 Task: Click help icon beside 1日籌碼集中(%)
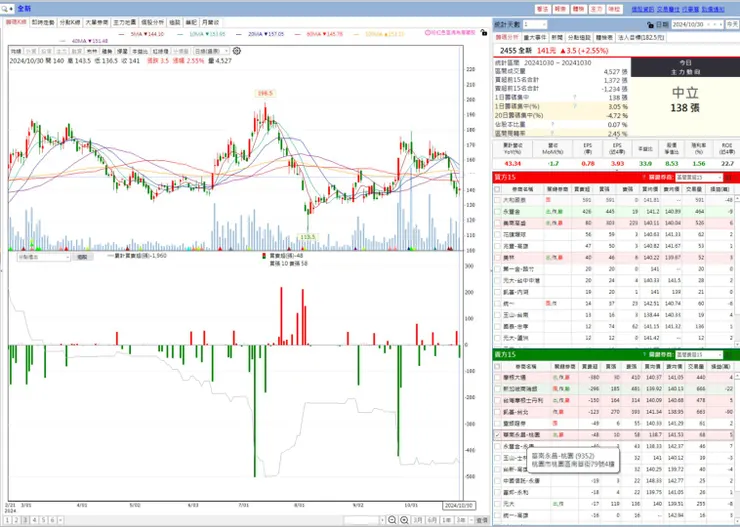pos(574,107)
